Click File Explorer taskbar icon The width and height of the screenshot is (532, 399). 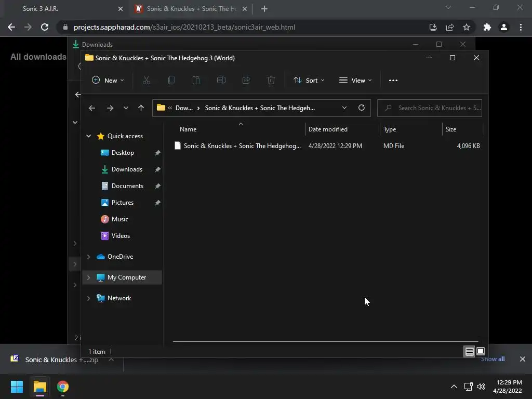pyautogui.click(x=39, y=387)
